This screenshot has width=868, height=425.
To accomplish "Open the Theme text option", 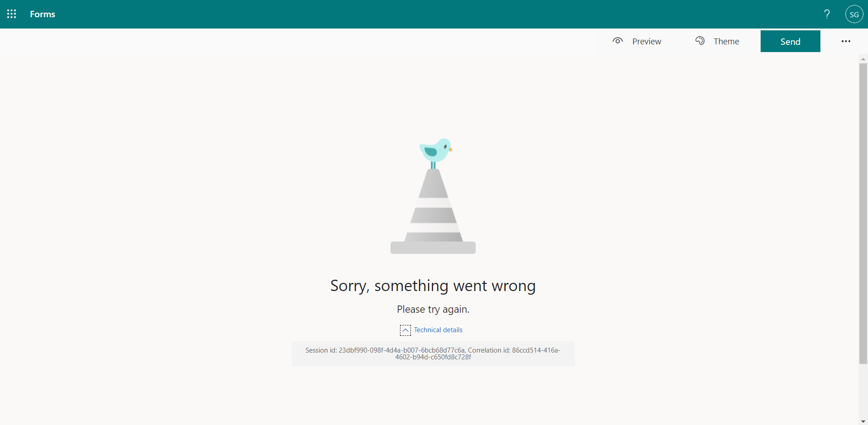I will [x=726, y=41].
